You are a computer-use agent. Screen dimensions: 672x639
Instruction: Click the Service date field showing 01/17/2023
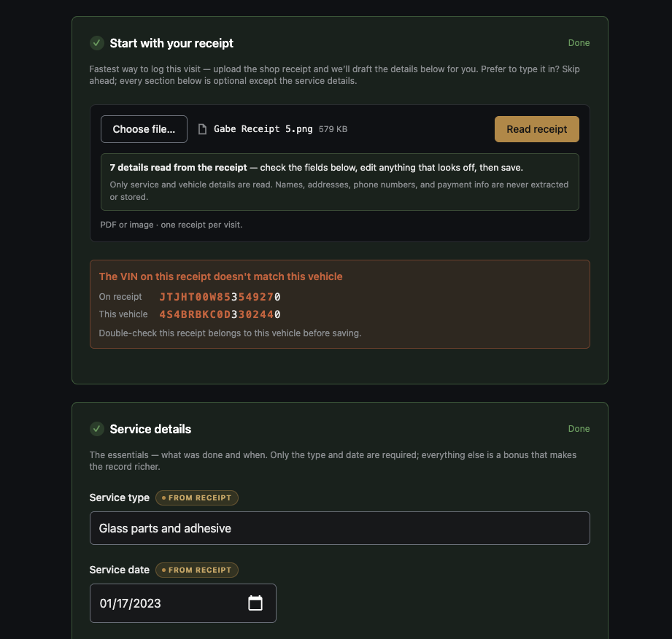183,603
